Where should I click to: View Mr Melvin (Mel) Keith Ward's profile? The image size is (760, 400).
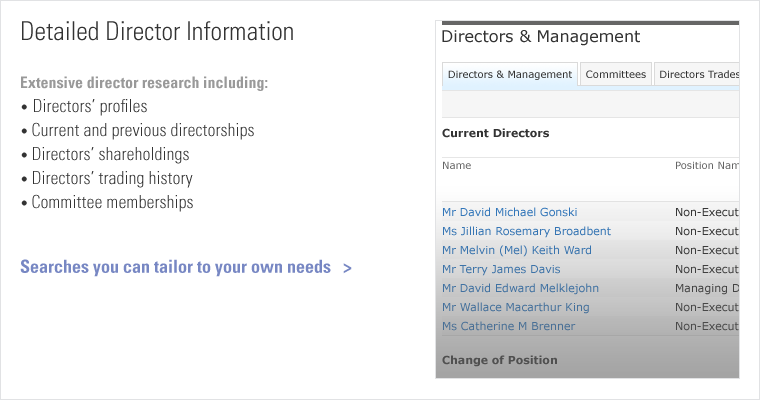point(516,250)
